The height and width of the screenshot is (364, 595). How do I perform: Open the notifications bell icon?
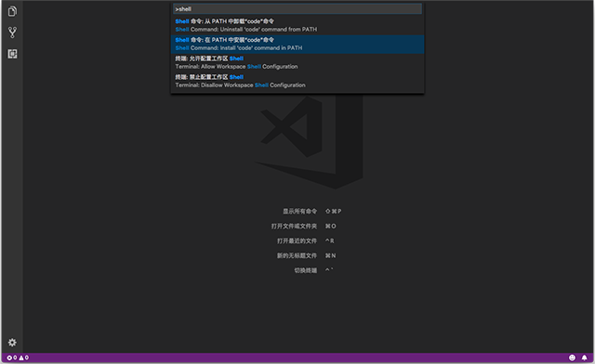tap(585, 357)
